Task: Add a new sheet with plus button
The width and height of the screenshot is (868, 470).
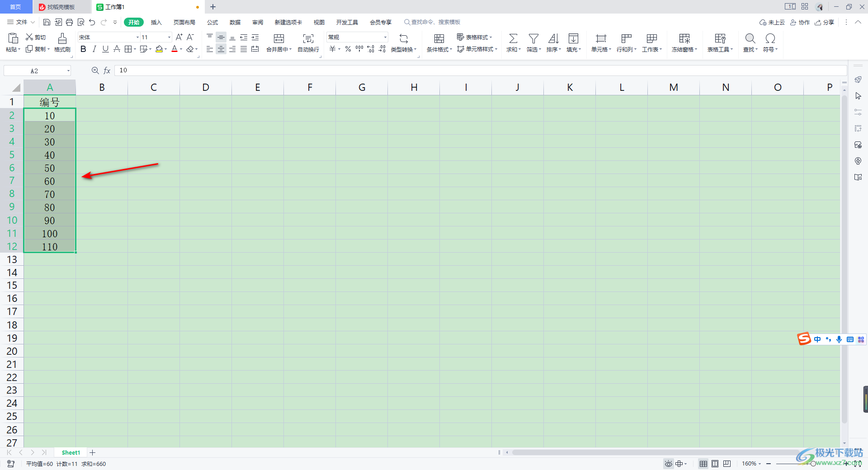Action: coord(93,452)
